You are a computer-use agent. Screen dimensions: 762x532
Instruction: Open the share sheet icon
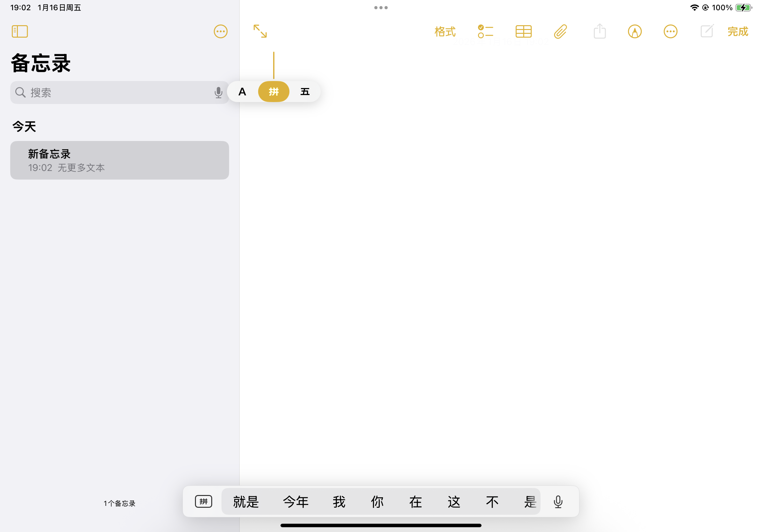pyautogui.click(x=599, y=32)
